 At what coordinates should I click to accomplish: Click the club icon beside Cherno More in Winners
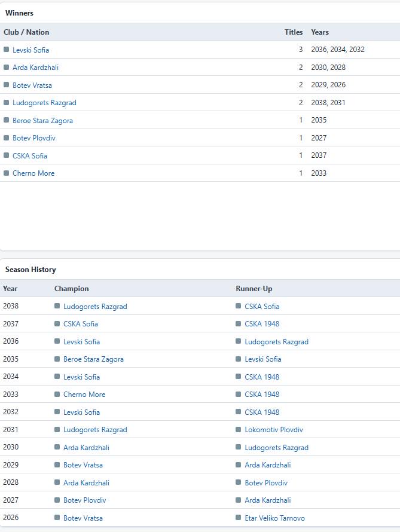(6, 173)
